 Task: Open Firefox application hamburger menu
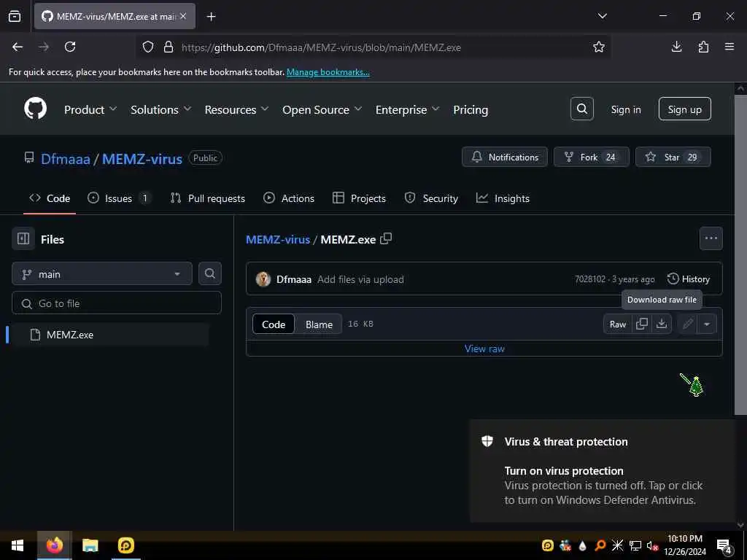coord(729,47)
